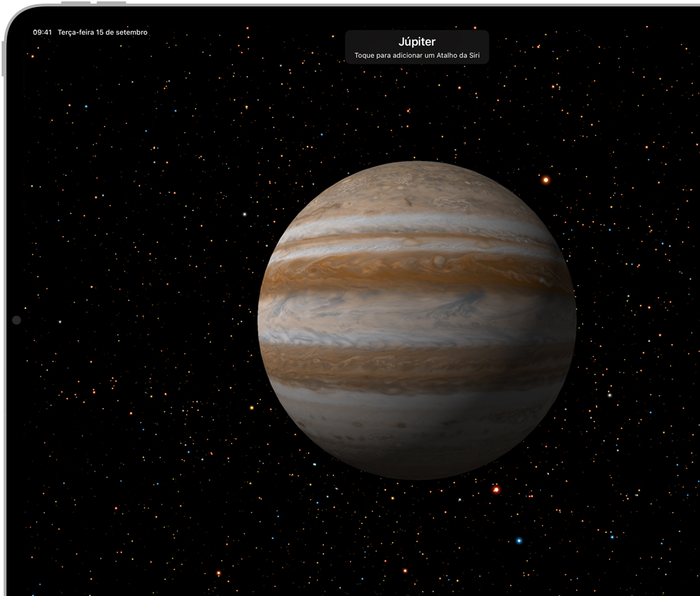
Task: Tap the 09:41 clock in status bar
Action: [x=42, y=33]
